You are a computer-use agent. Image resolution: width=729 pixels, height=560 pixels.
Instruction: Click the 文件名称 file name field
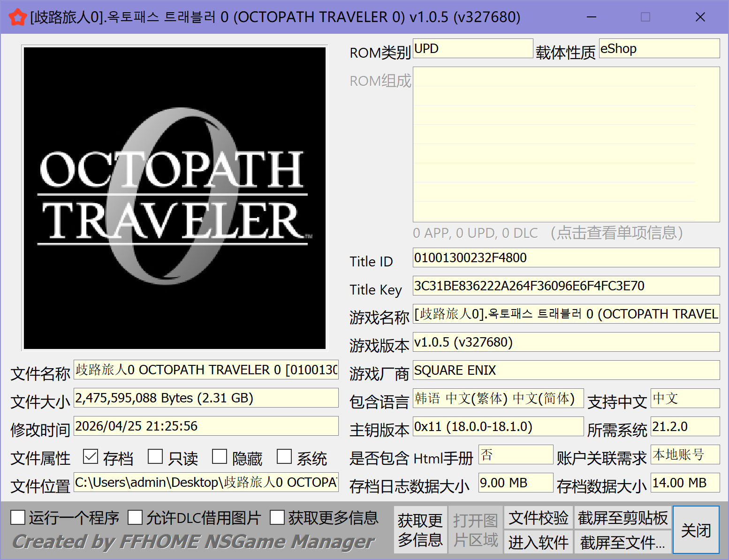coord(206,370)
